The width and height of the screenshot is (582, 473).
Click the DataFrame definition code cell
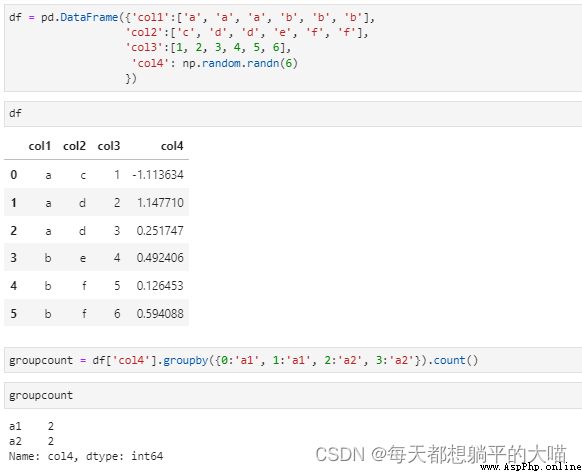(x=293, y=48)
